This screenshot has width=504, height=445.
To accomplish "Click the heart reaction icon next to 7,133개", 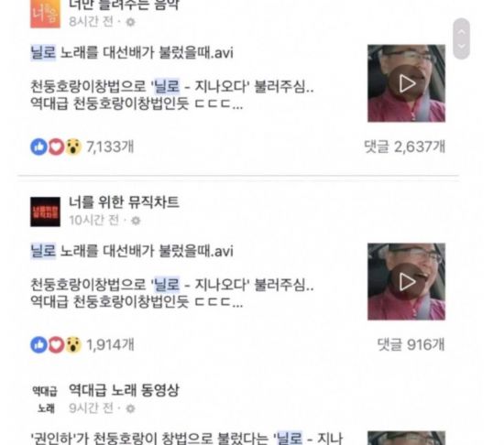I will (56, 147).
